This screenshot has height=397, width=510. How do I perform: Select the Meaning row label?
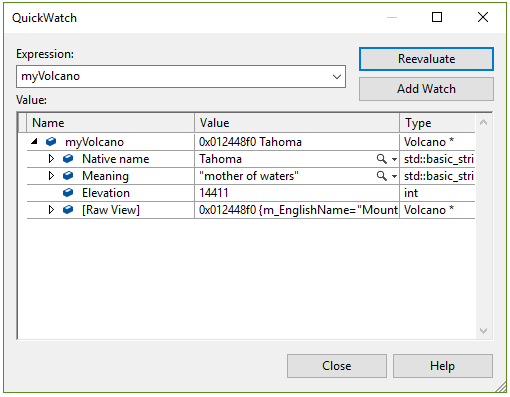(105, 176)
